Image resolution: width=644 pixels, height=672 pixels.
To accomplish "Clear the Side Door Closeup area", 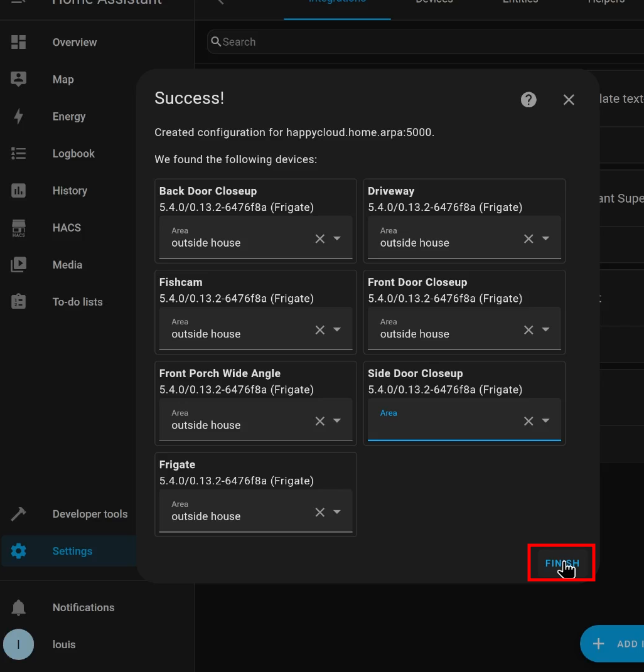I will [529, 421].
